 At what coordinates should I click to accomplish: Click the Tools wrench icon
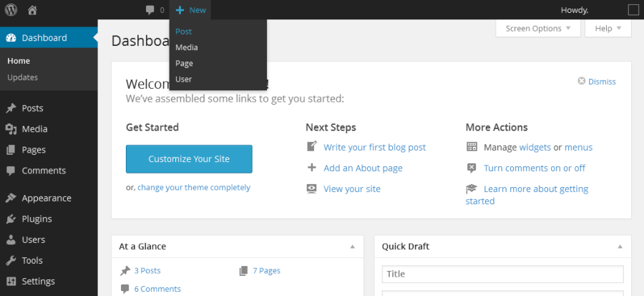(11, 260)
